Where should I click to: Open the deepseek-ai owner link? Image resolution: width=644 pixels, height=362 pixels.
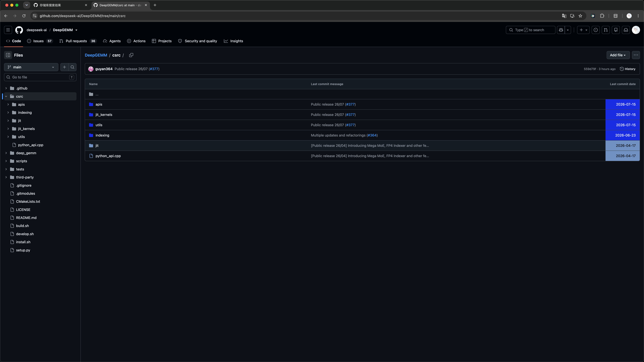[37, 30]
